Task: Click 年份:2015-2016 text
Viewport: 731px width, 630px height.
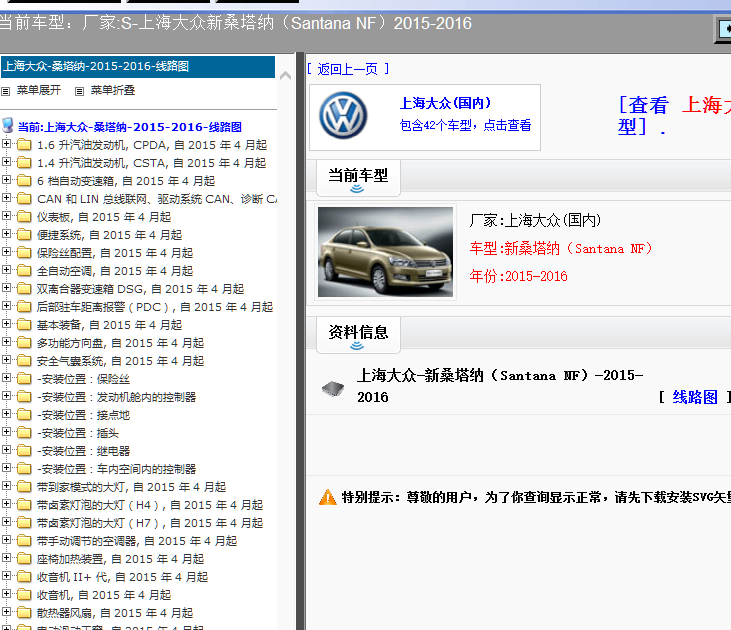Action: pos(518,276)
